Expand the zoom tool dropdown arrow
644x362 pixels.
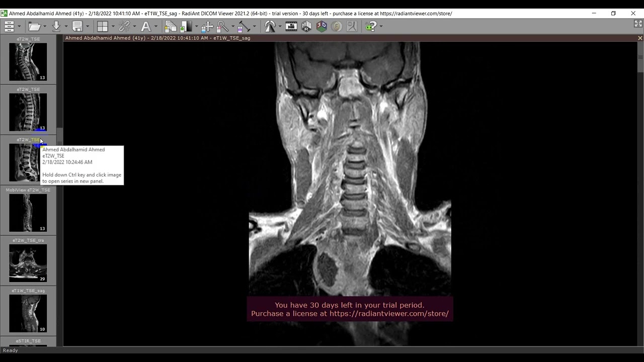tap(232, 27)
